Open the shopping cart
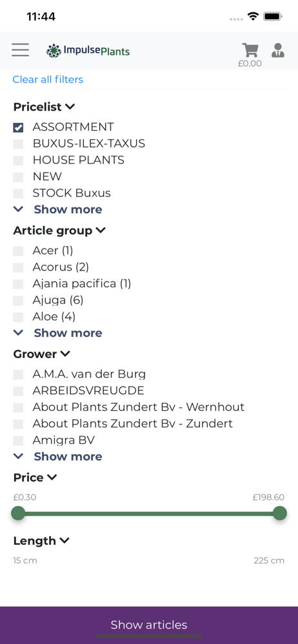The image size is (298, 644). pos(250,50)
